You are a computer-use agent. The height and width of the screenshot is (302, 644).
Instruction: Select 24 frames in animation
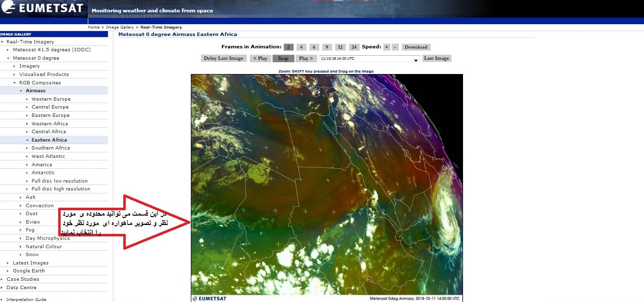[x=354, y=47]
